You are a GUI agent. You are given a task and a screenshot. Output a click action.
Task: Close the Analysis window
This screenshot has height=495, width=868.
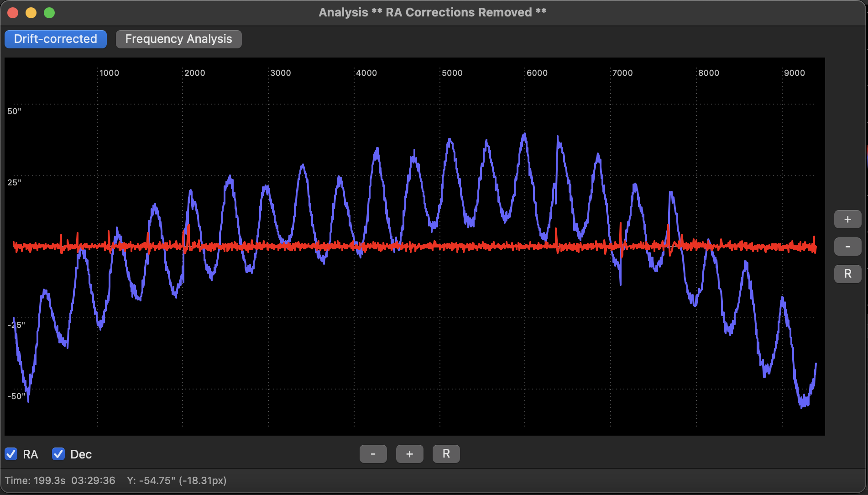tap(13, 13)
